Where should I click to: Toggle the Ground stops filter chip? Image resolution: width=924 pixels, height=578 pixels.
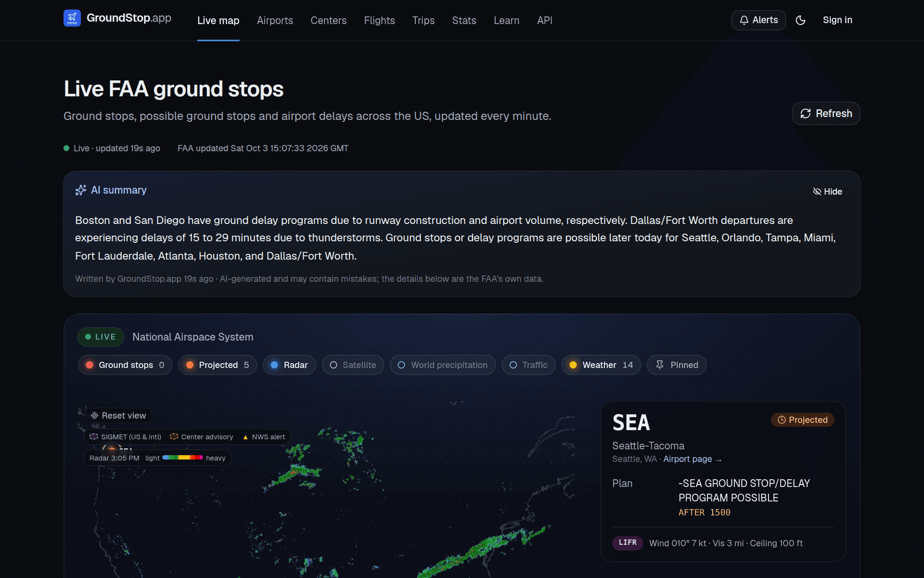(125, 365)
